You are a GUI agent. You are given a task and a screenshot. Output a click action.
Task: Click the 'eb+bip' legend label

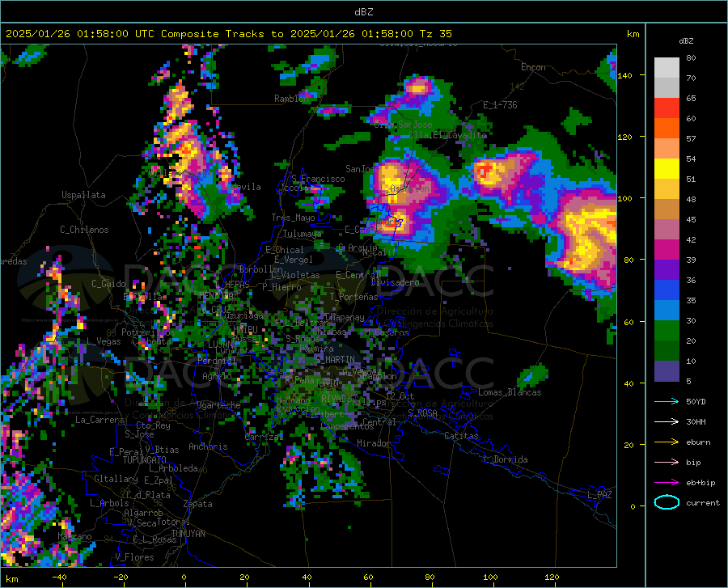[x=700, y=483]
